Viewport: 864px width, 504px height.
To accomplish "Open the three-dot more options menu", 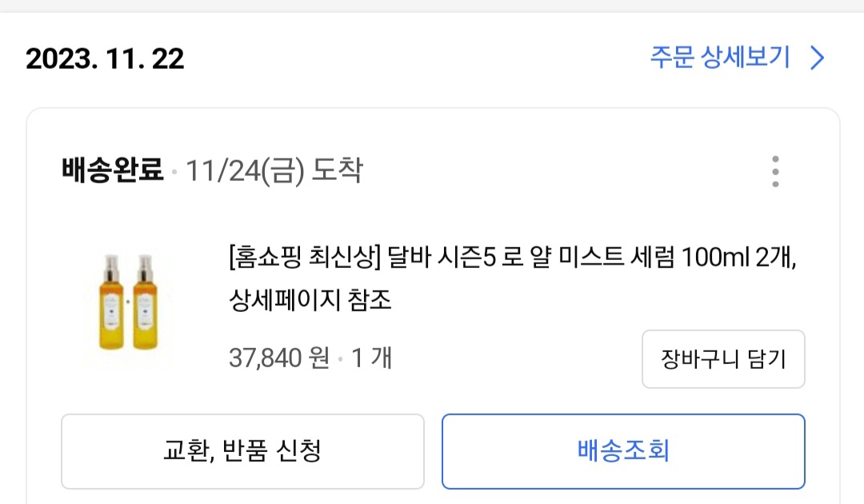I will point(774,171).
